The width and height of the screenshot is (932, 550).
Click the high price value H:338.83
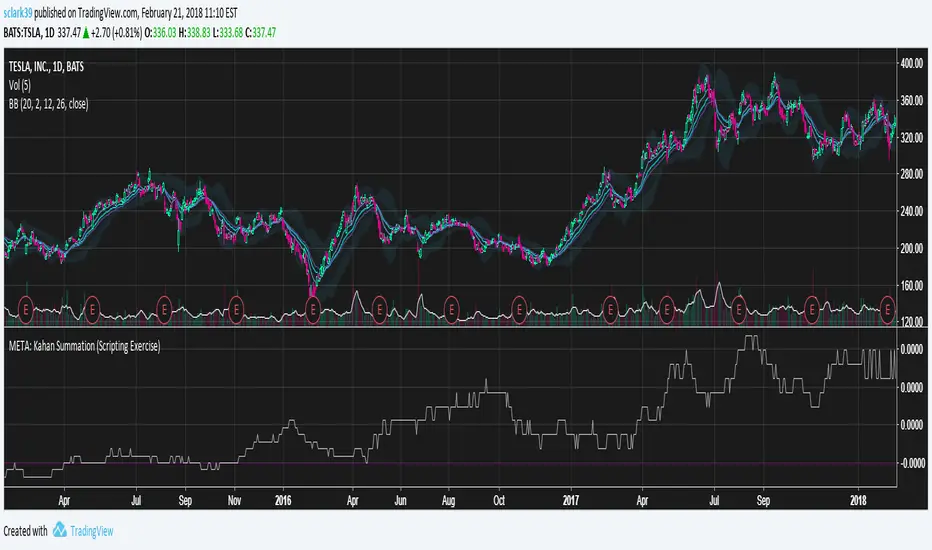coord(194,33)
